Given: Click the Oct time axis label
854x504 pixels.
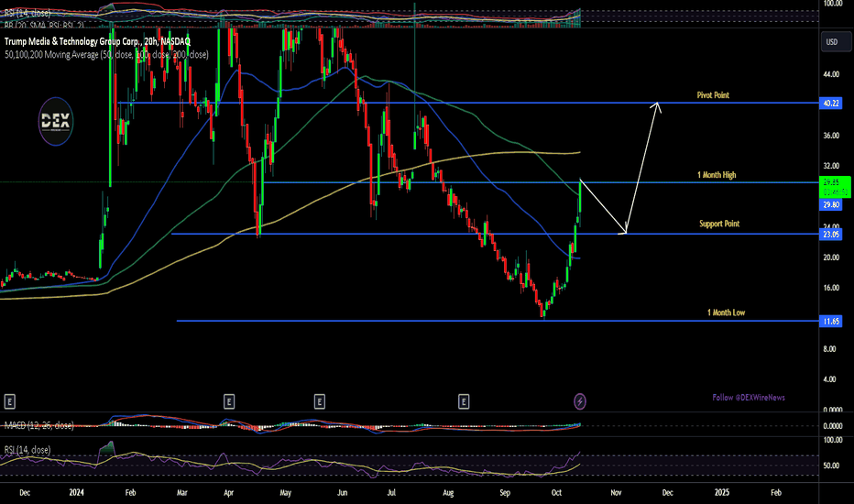Looking at the screenshot, I should point(556,493).
